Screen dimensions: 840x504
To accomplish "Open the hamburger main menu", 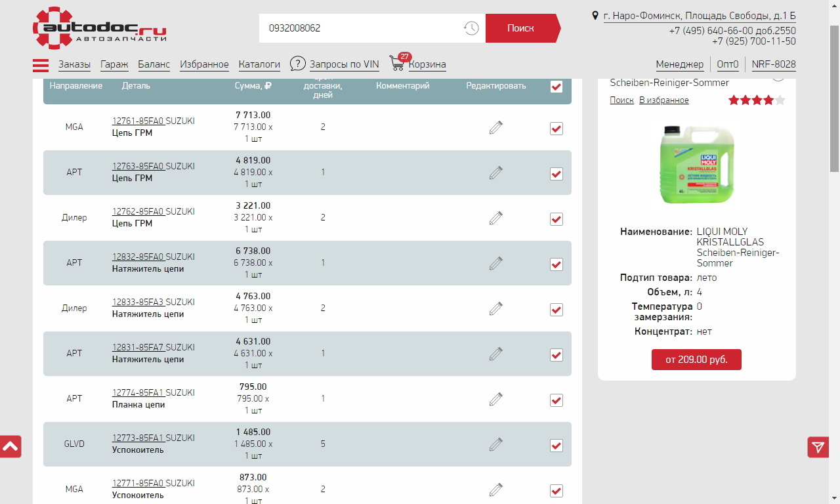I will pos(41,65).
